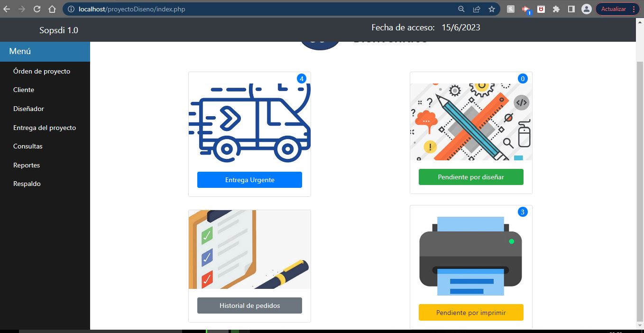Viewport: 644px width, 333px height.
Task: Bookmark page with the star icon
Action: click(492, 9)
